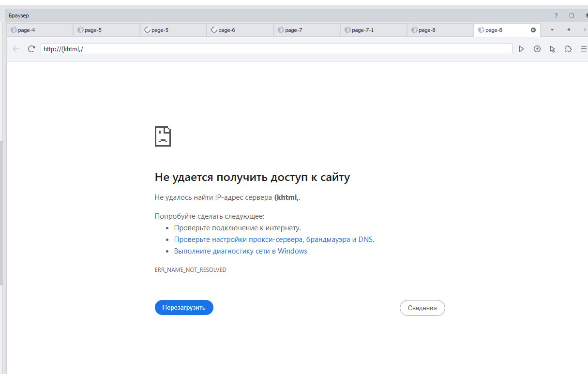Open link Выполните диагностику сети в Windows
The image size is (588, 374).
[x=241, y=251]
